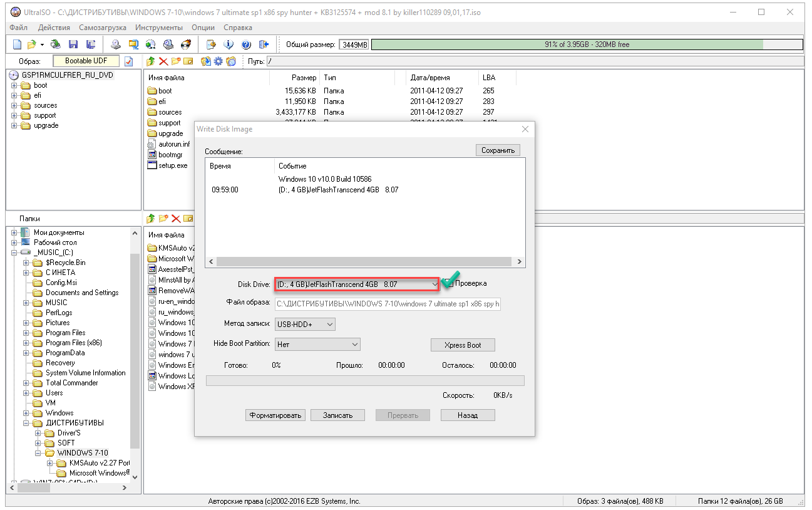Click the Файл образа path field

pos(388,304)
